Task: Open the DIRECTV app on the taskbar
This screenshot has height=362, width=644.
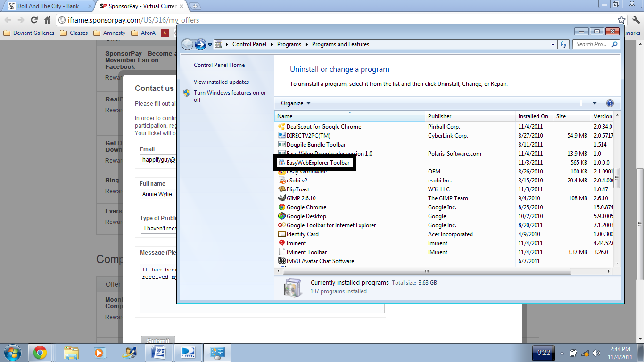Action: click(188, 353)
